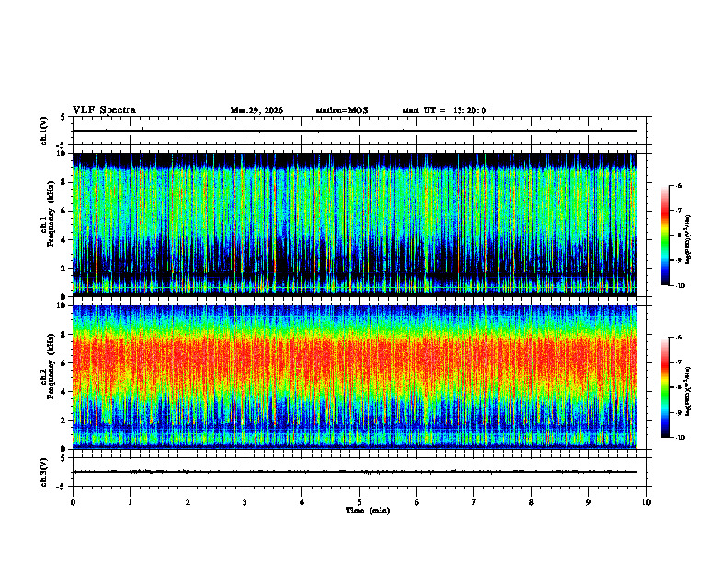Image resolution: width=728 pixels, height=563 pixels.
Task: Select the date text "Mar.29, 2026"
Action: tap(256, 110)
